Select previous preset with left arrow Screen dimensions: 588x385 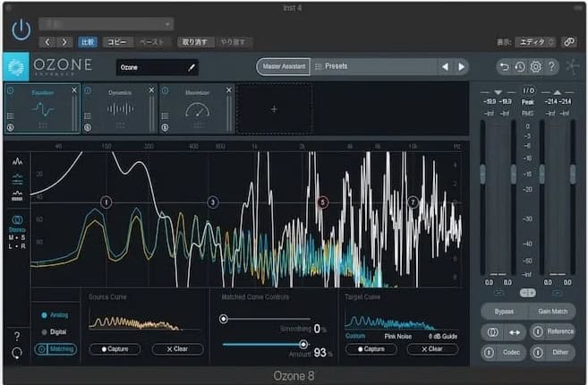click(x=445, y=67)
